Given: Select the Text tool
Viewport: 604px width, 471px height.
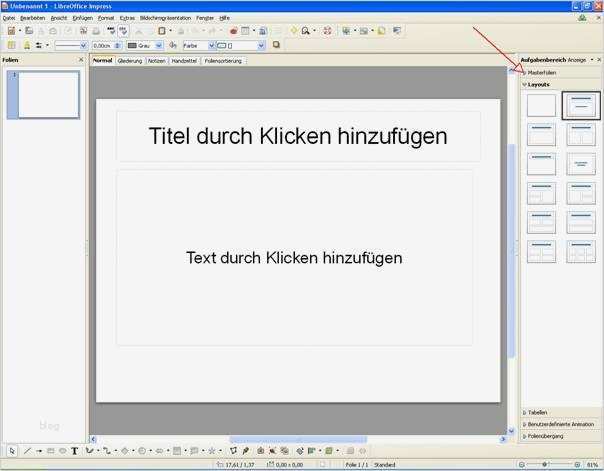Looking at the screenshot, I should point(74,451).
